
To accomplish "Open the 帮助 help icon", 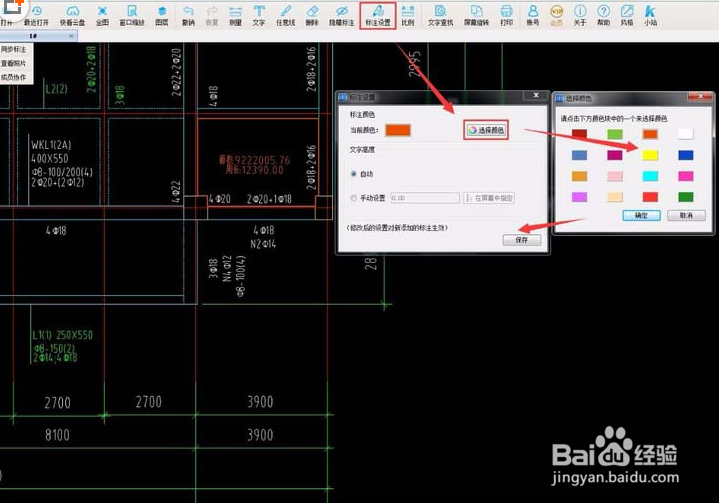I will 604,15.
